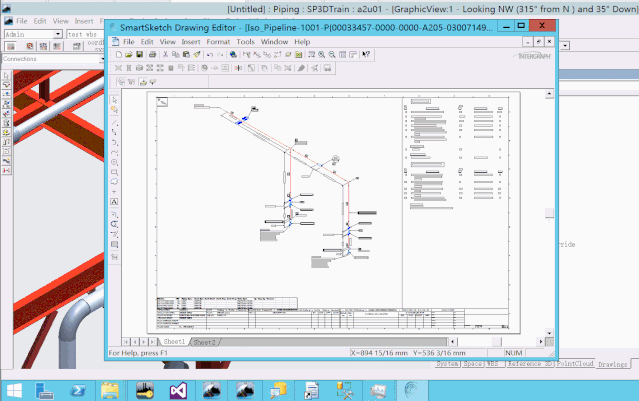Launch PowerShell from the taskbar
Viewport: 639px width, 401px height.
pos(77,391)
